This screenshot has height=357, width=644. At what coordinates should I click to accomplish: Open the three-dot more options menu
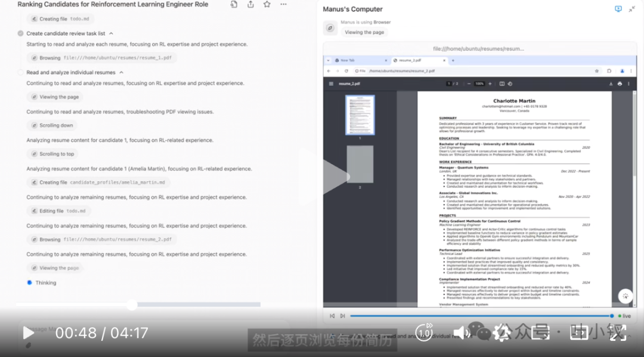click(283, 5)
